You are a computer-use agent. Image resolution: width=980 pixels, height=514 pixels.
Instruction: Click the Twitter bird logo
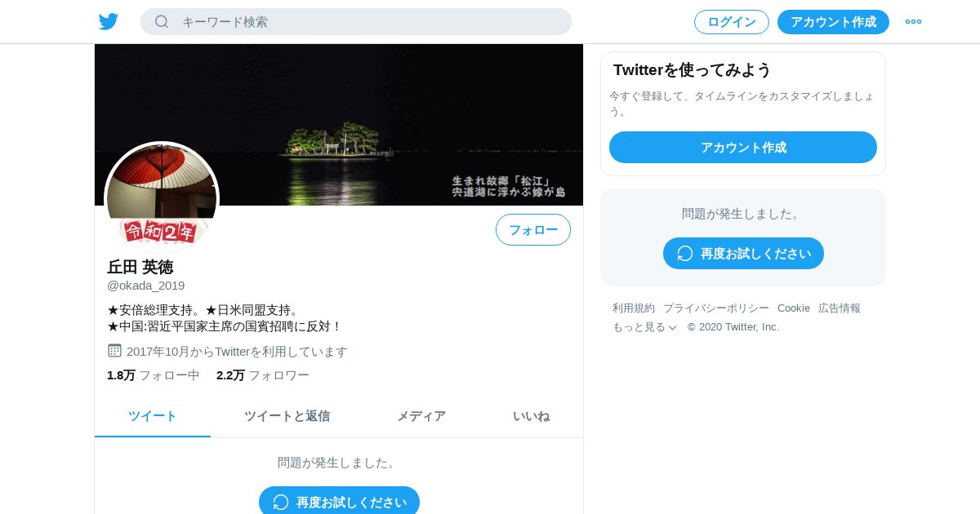109,22
